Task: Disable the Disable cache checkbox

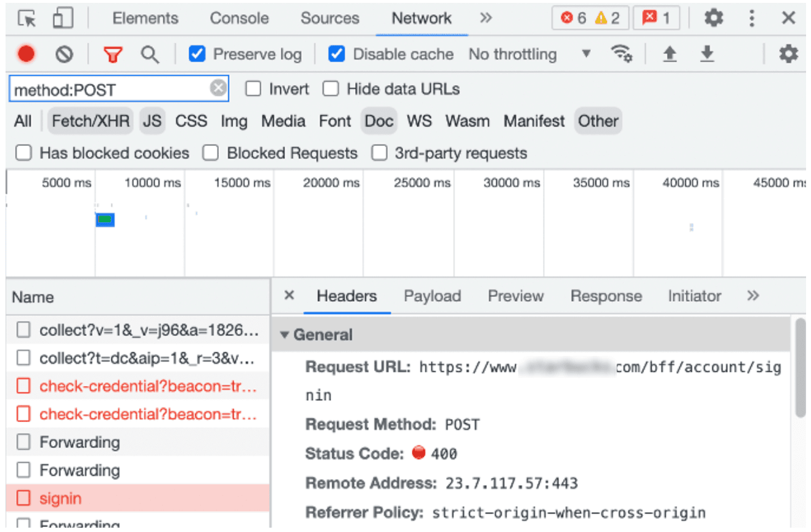Action: pos(336,54)
